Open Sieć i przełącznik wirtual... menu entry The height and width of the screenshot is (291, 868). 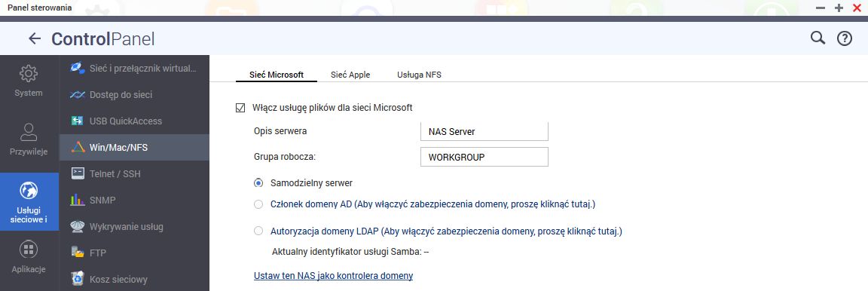tap(135, 68)
